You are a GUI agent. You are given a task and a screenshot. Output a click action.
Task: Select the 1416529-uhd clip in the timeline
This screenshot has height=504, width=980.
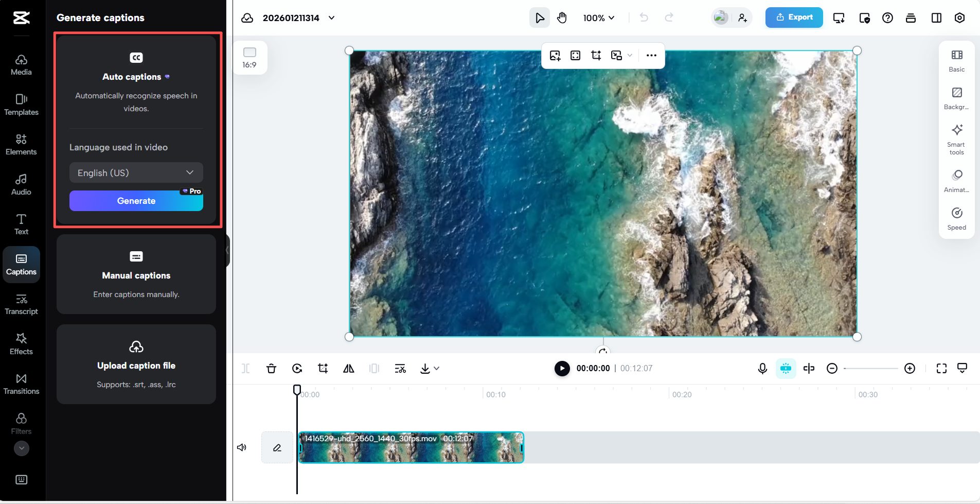pos(412,447)
